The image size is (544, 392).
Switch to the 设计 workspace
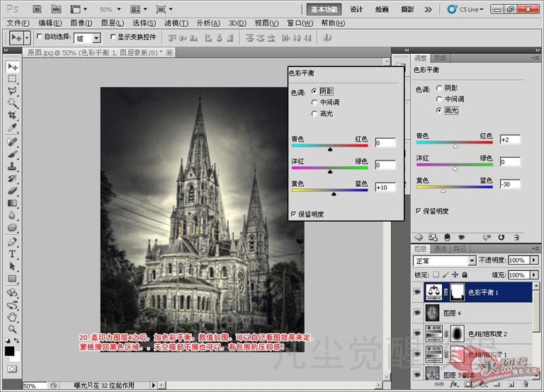[x=356, y=9]
